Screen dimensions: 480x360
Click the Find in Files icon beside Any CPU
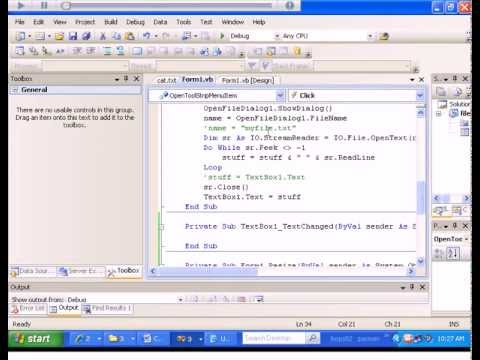tap(384, 36)
